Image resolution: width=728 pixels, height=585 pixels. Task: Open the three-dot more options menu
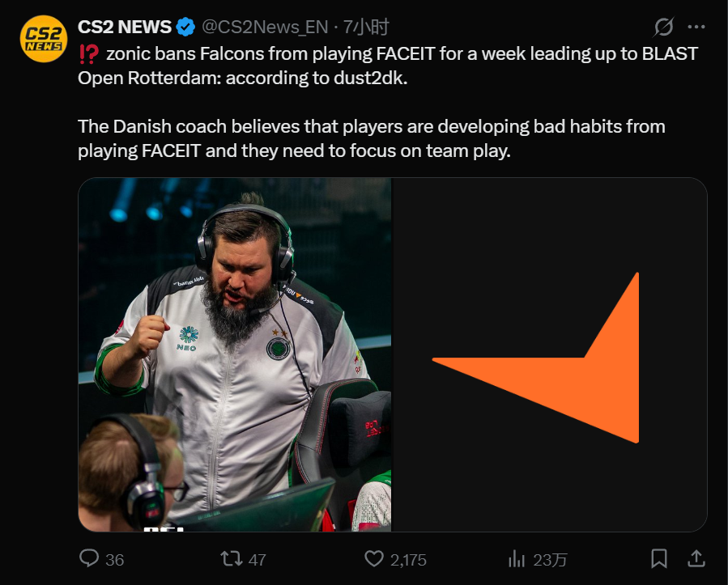696,27
